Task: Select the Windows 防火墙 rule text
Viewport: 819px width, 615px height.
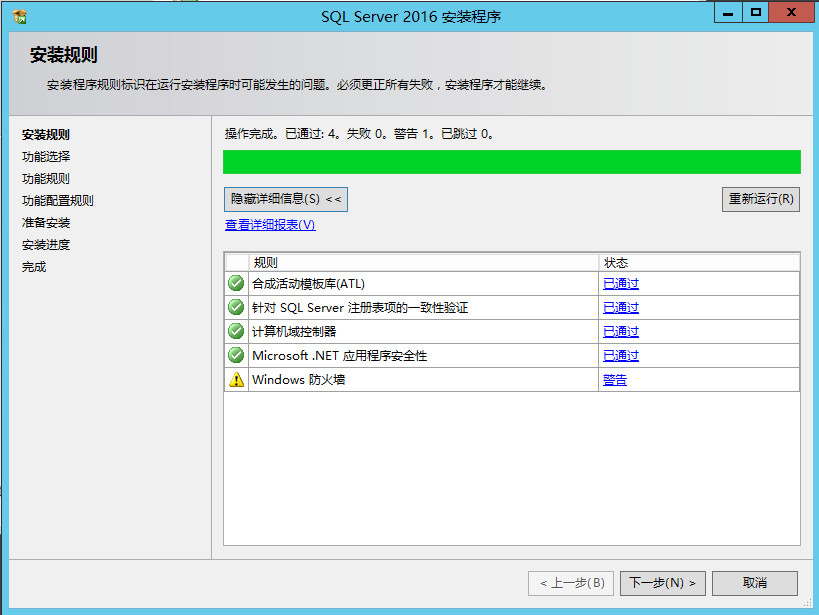Action: click(x=298, y=380)
